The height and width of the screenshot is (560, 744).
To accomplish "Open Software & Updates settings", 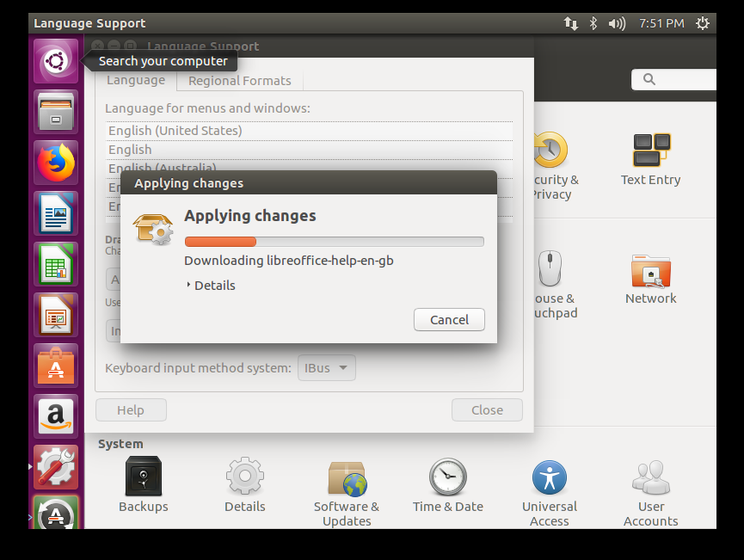I will pyautogui.click(x=347, y=494).
